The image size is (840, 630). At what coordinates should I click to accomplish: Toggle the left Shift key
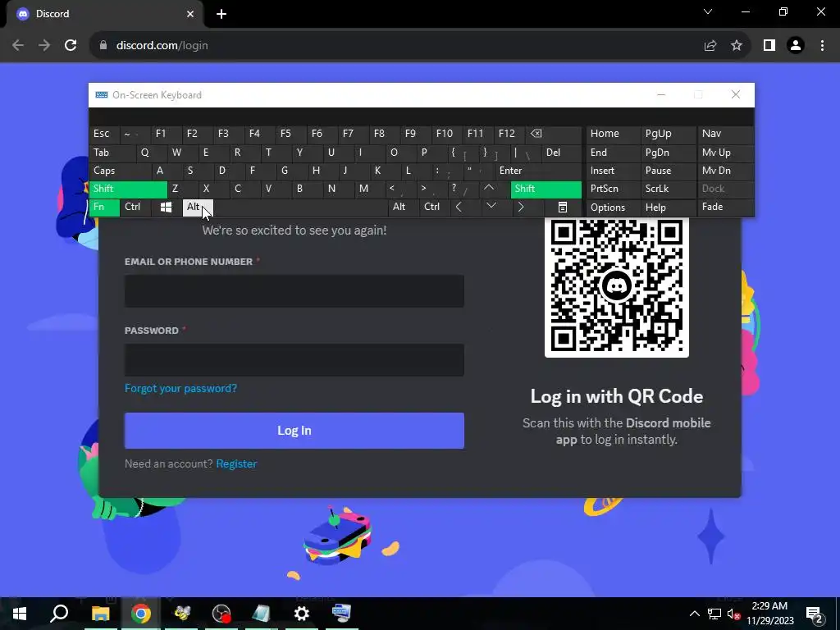coord(128,189)
